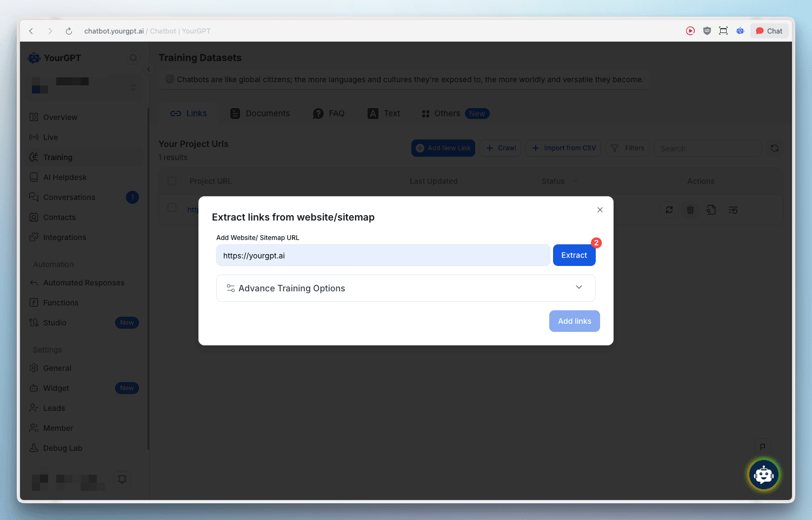This screenshot has width=812, height=520.
Task: Click the Extract button
Action: (x=574, y=255)
